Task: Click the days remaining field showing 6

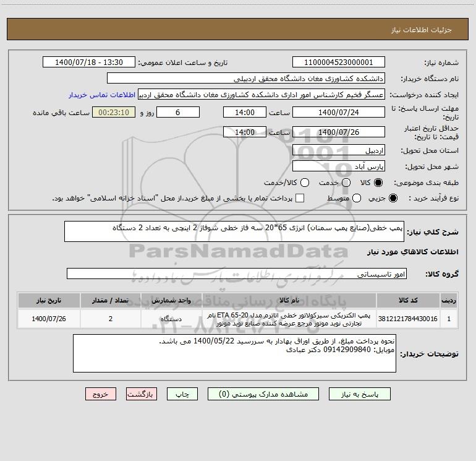Action: (x=178, y=112)
